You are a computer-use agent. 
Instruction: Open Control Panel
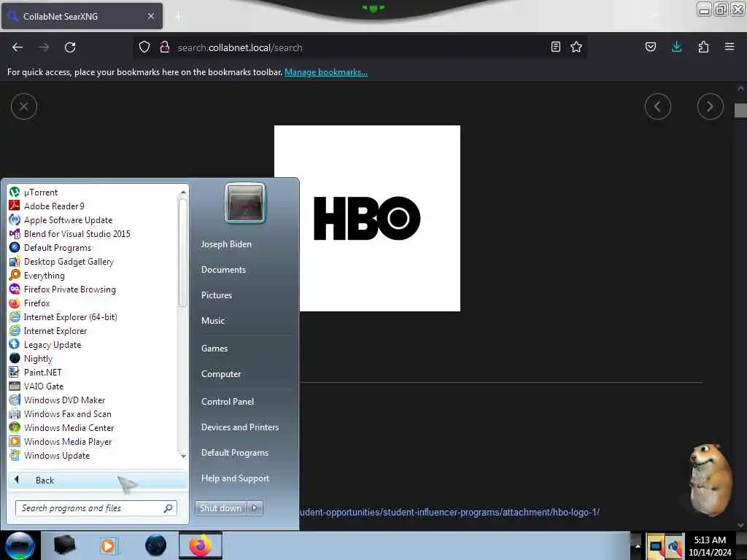coord(228,402)
